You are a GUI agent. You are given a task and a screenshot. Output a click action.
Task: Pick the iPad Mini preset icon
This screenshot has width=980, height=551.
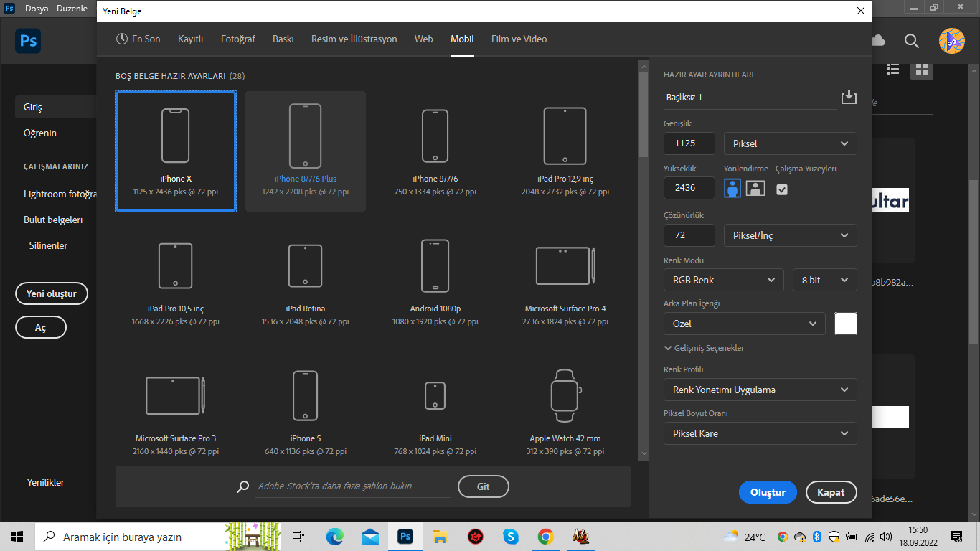point(435,395)
